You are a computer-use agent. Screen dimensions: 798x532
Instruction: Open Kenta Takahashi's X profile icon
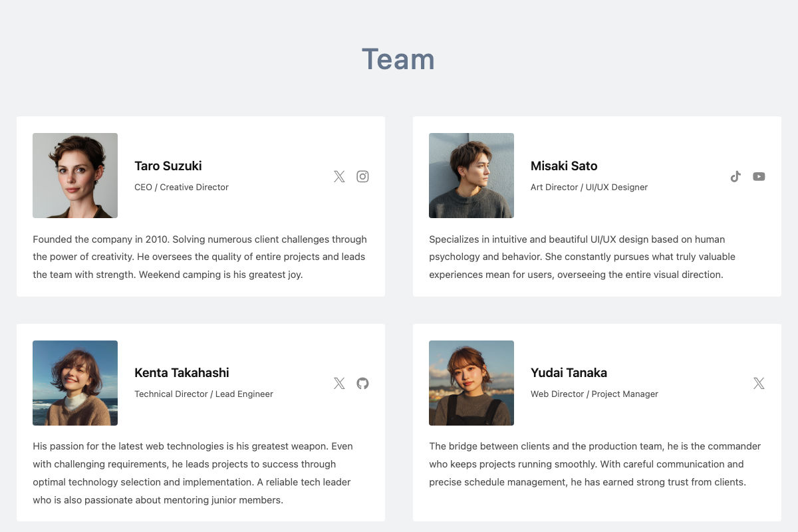(x=339, y=383)
